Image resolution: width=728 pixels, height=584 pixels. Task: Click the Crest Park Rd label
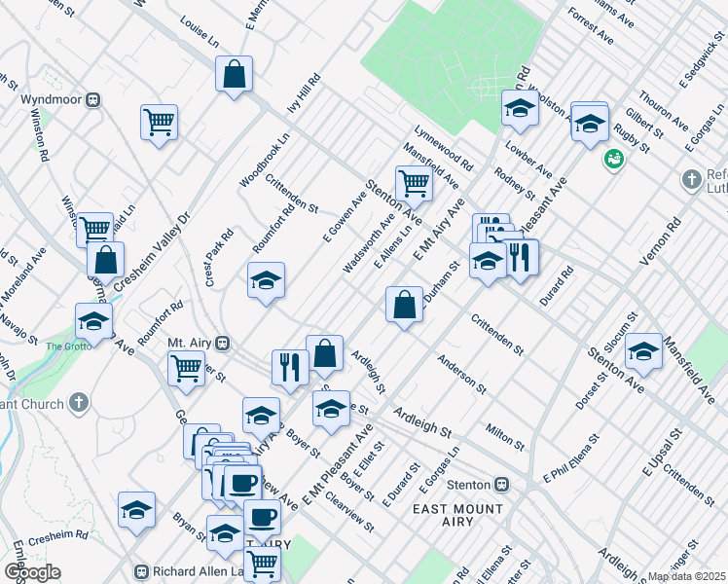click(219, 258)
